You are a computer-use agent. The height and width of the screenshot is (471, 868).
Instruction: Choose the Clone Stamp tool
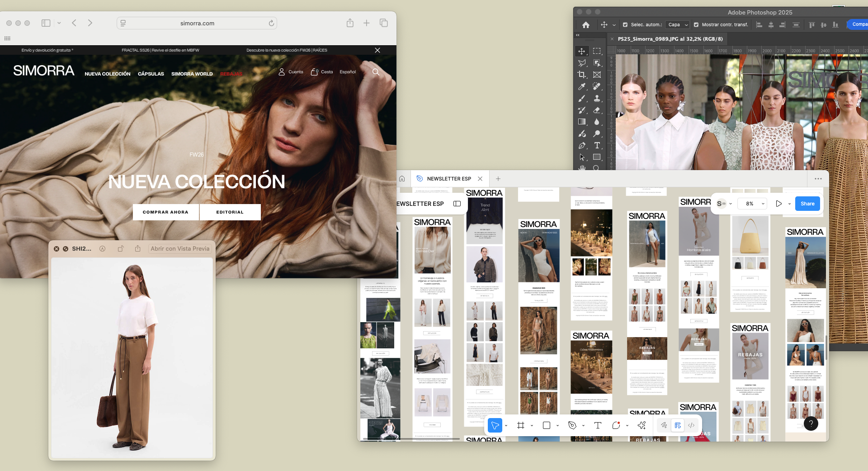pos(597,98)
